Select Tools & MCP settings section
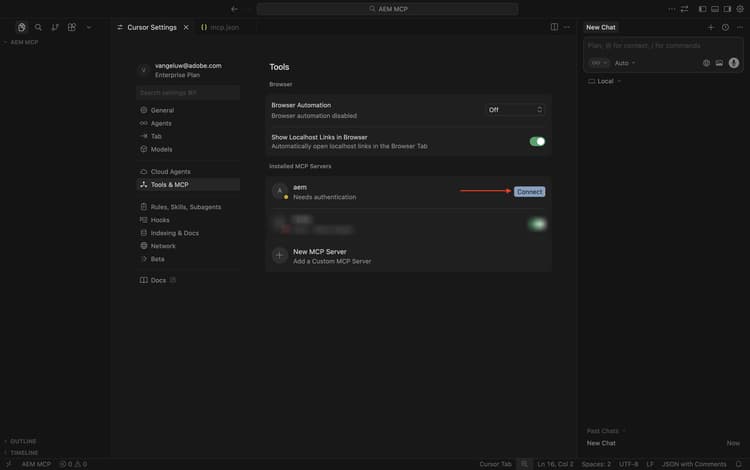 [188, 185]
